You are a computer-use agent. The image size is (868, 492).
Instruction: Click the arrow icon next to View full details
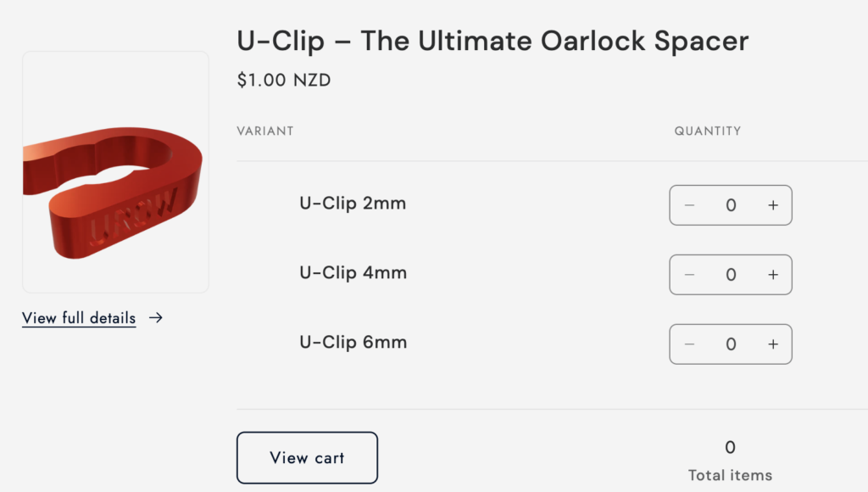pos(156,317)
